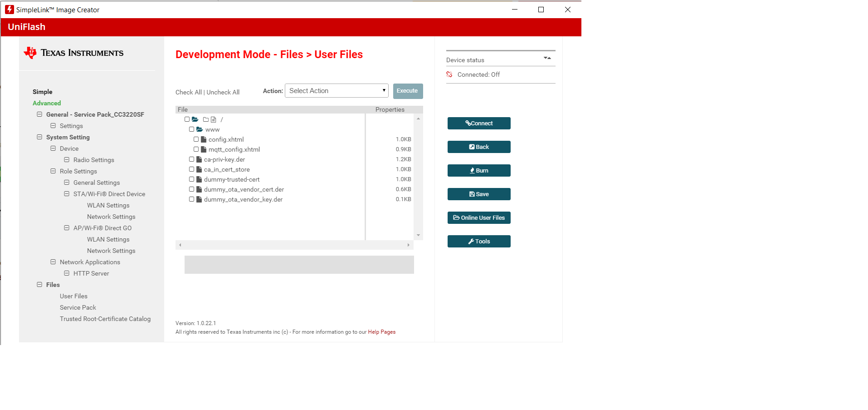Click the add-folder icon in the root row

click(x=206, y=119)
